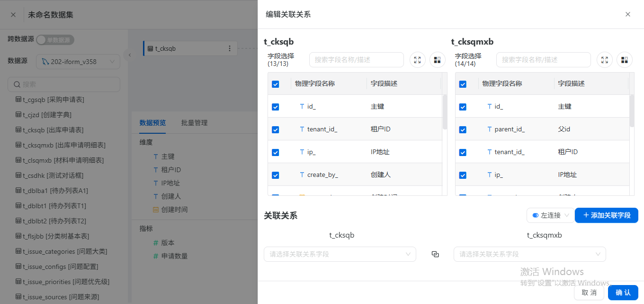Open the 202-iform_v358 datasource dropdown
Viewport: 644px width, 304px height.
(x=78, y=62)
